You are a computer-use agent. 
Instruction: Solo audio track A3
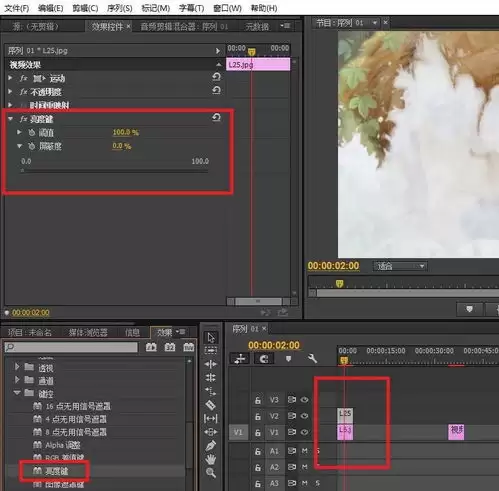[317, 483]
